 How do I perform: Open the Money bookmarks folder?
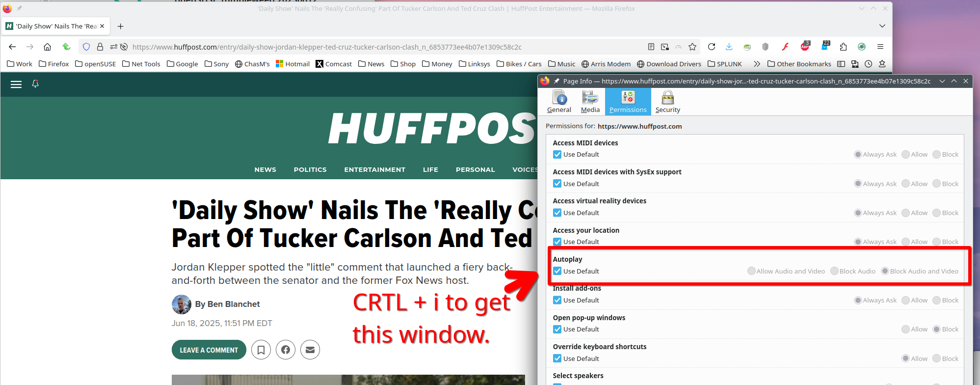coord(437,64)
